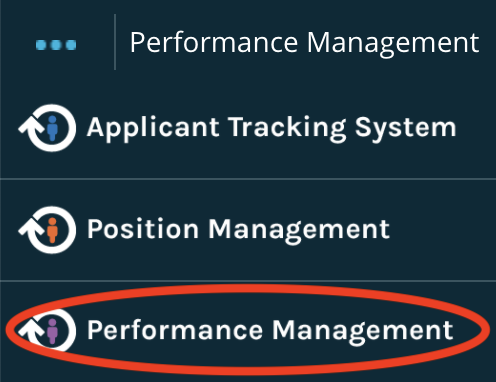Switch to the Position Management module
Image resolution: width=496 pixels, height=382 pixels.
pyautogui.click(x=238, y=230)
